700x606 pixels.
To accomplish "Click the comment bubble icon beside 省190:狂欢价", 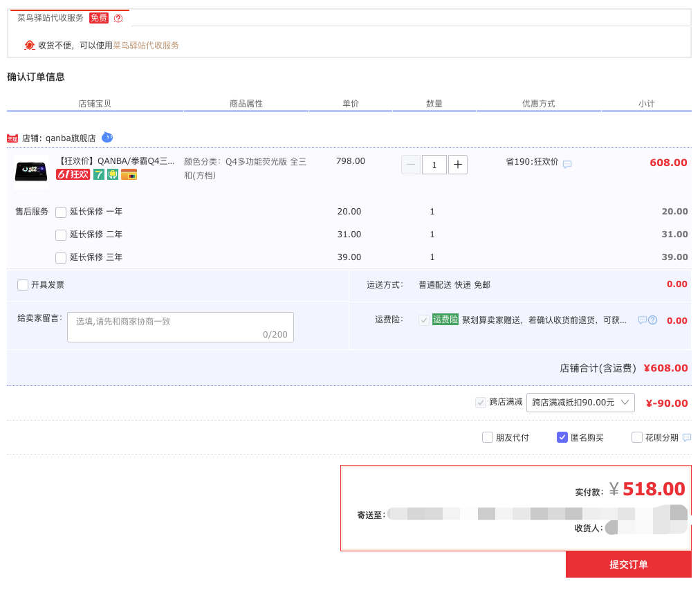I will (567, 164).
